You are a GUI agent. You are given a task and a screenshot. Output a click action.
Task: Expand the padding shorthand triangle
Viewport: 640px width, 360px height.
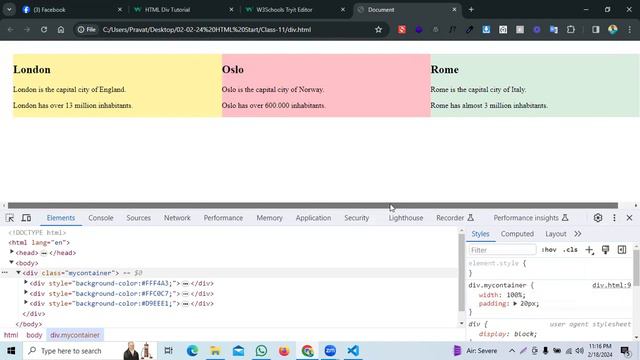coord(515,304)
